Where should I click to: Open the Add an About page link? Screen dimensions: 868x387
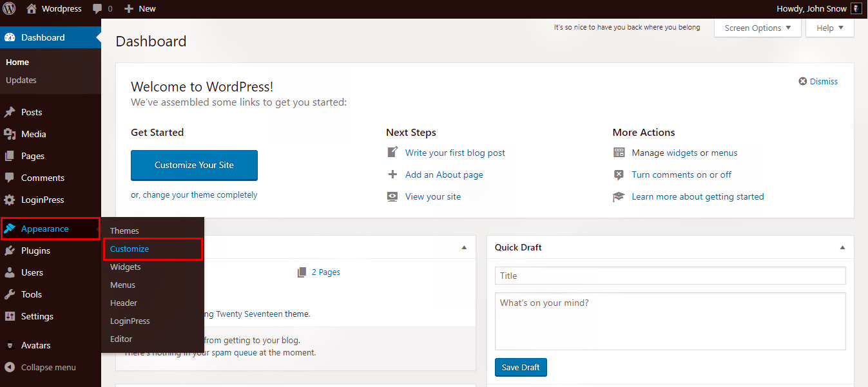coord(444,175)
